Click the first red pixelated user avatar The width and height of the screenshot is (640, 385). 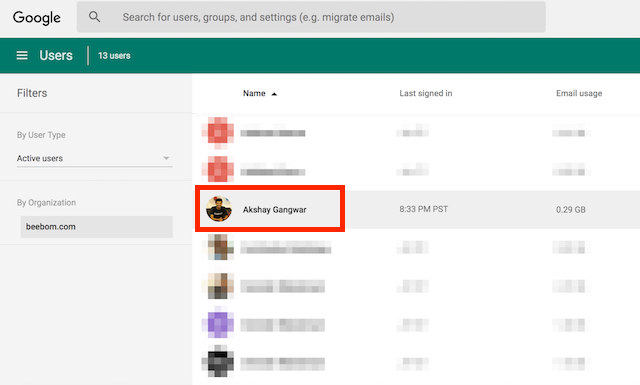pyautogui.click(x=218, y=133)
